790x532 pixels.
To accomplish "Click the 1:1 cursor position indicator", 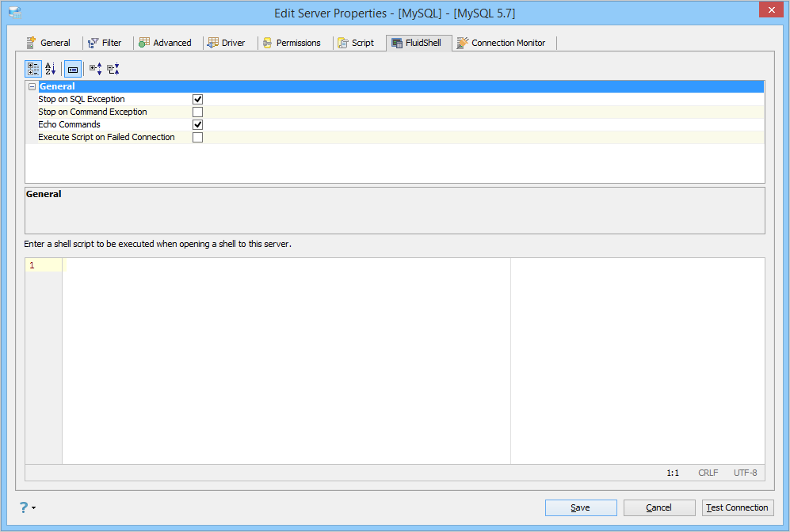I will (673, 473).
